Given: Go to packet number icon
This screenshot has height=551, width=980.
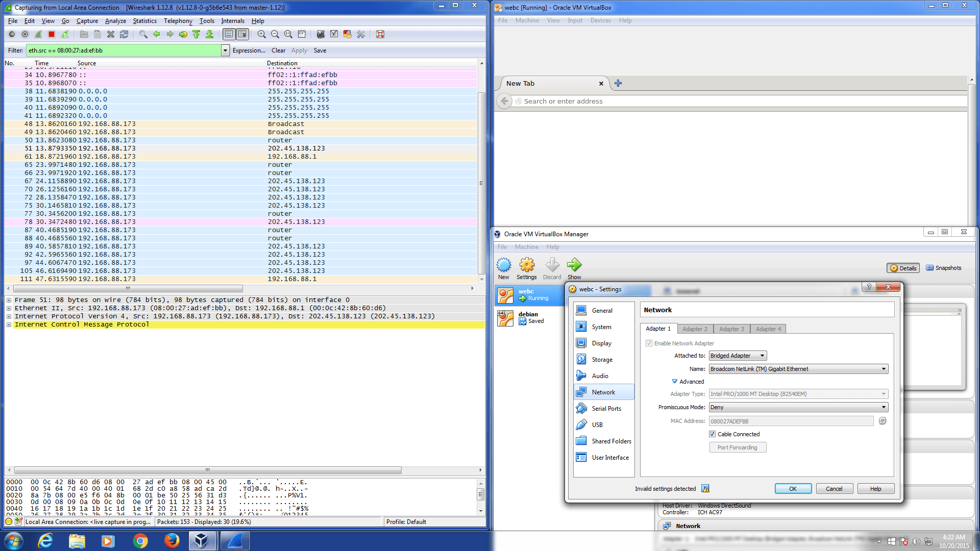Looking at the screenshot, I should (x=183, y=34).
